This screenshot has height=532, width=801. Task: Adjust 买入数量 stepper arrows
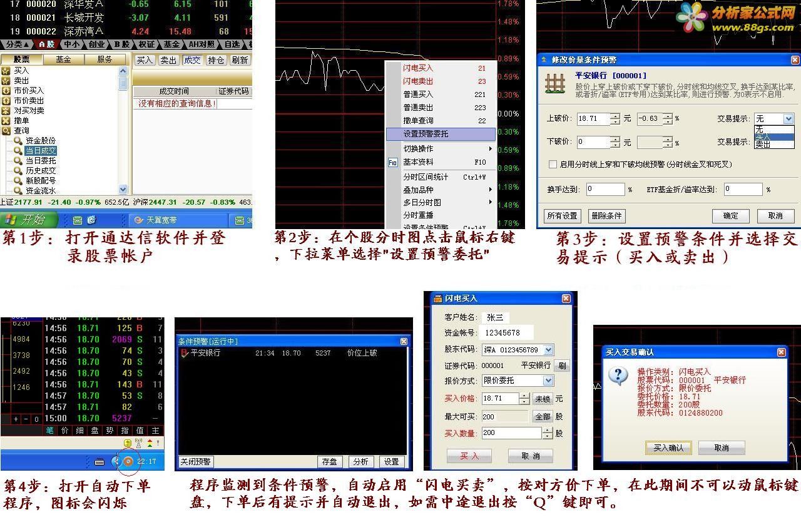548,433
